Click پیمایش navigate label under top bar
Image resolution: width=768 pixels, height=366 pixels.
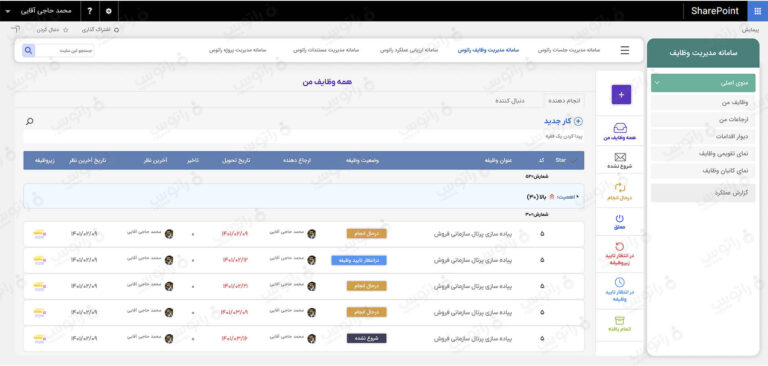(x=750, y=30)
